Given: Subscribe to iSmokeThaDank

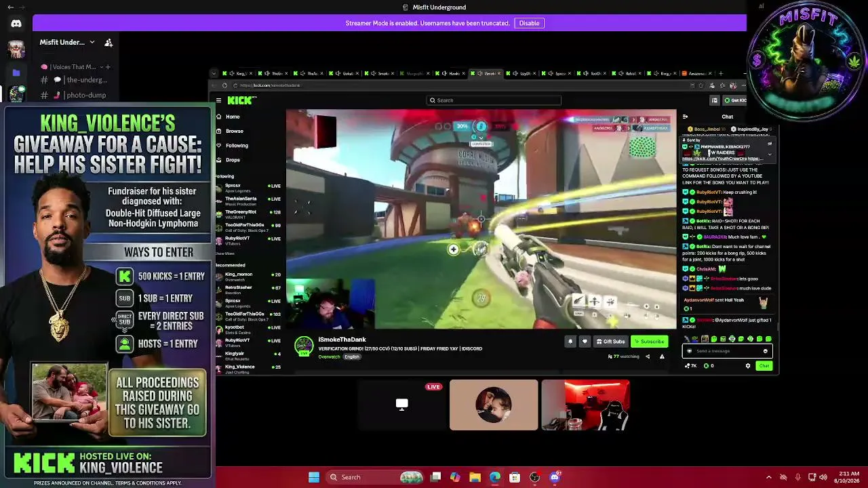Looking at the screenshot, I should (650, 342).
